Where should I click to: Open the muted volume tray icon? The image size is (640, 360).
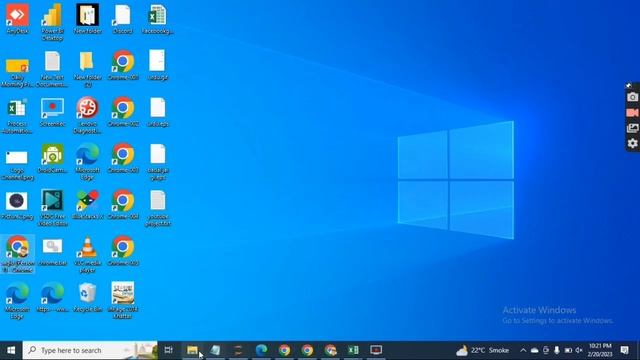point(579,350)
